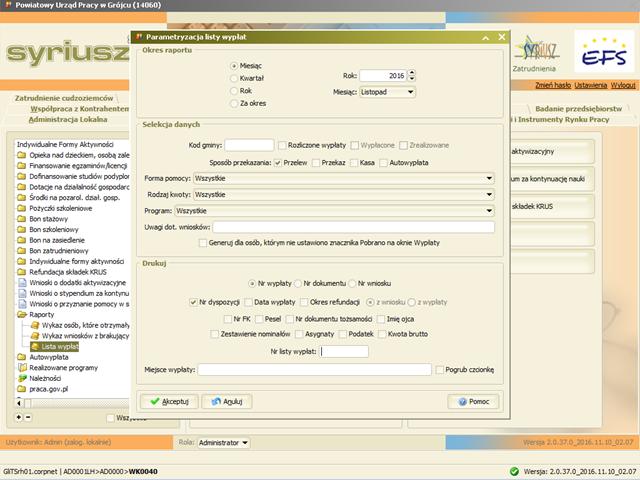
Task: Click the minus collapse-all icon below the tree
Action: pyautogui.click(x=28, y=417)
